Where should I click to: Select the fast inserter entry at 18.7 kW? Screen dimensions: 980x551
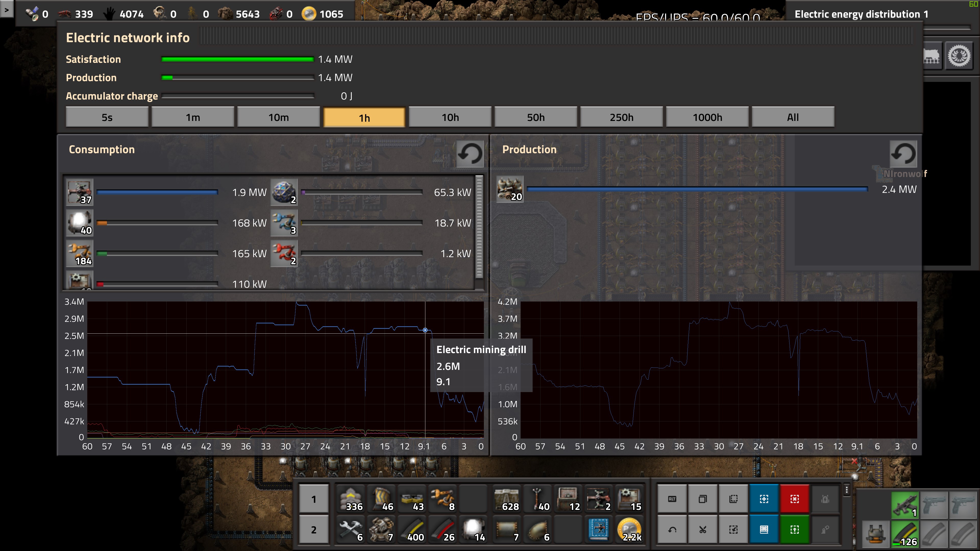click(x=284, y=223)
